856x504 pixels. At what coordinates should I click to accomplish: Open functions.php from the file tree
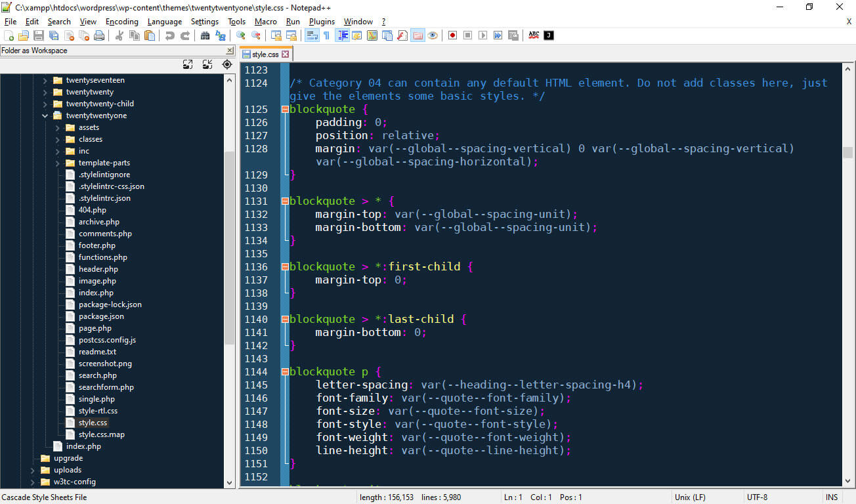point(102,257)
